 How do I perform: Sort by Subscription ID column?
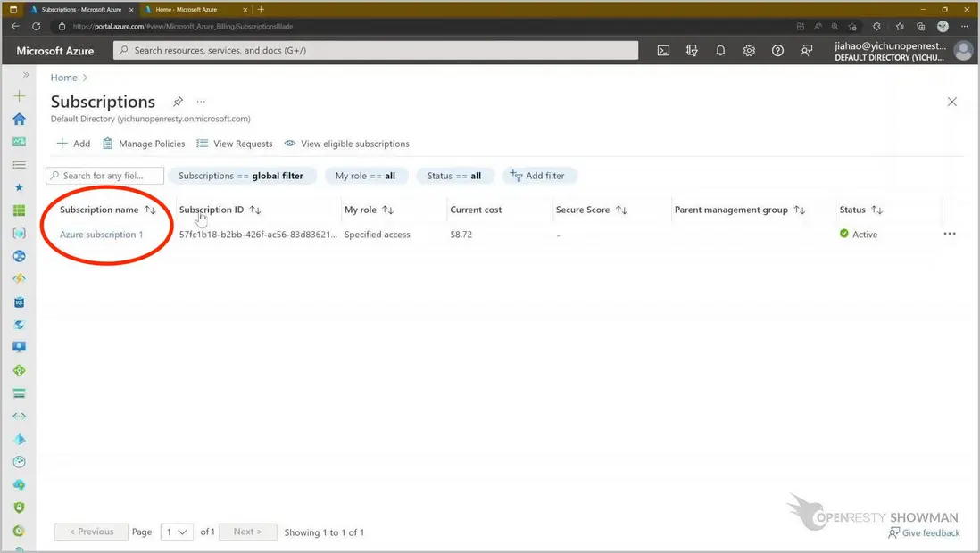pyautogui.click(x=220, y=210)
